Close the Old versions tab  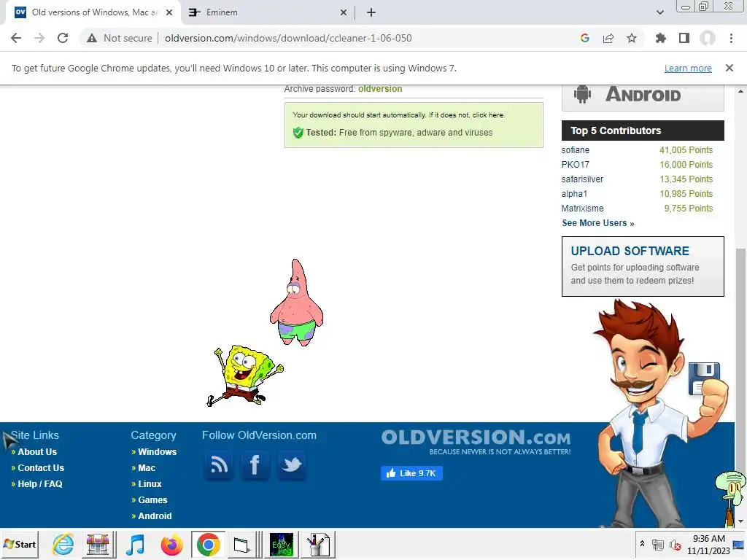169,12
